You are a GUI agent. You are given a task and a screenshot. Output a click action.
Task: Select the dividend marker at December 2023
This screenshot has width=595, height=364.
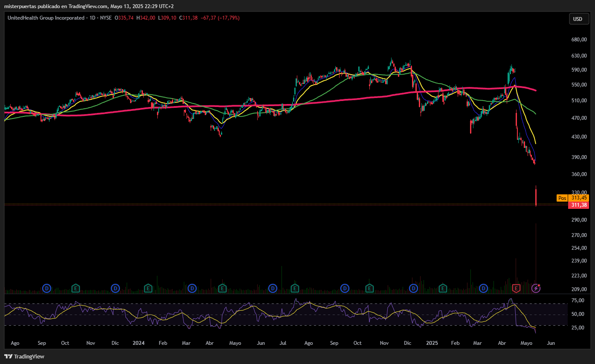116,289
